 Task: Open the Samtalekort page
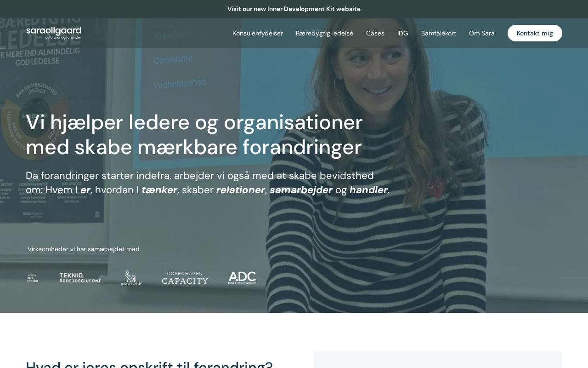pyautogui.click(x=439, y=33)
